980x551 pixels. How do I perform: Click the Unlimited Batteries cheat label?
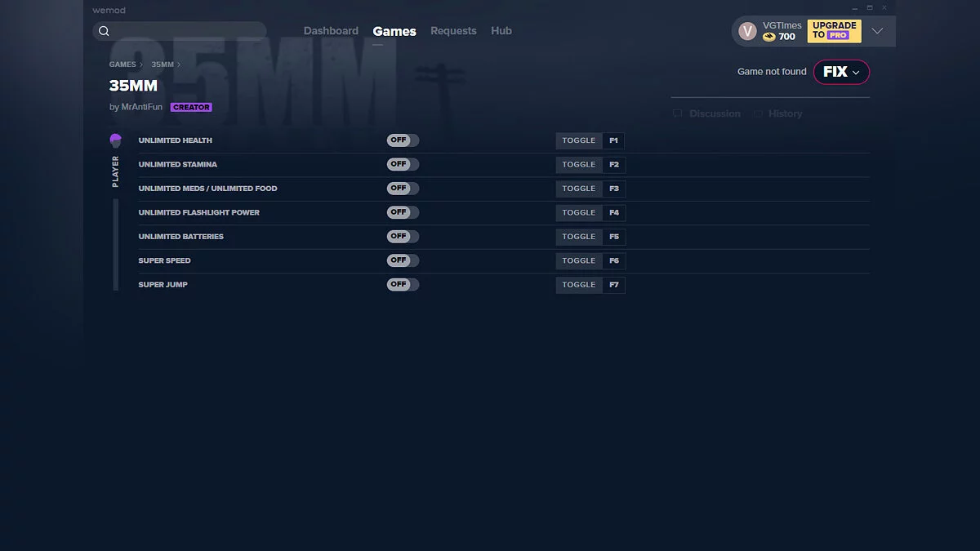coord(181,237)
